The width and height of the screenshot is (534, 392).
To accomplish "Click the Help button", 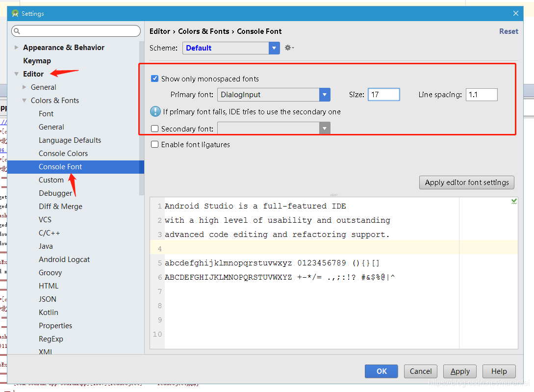I will tap(499, 371).
